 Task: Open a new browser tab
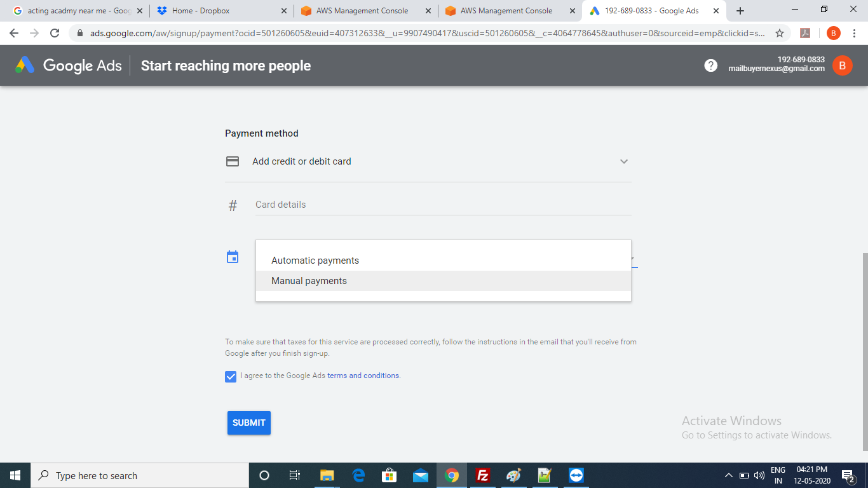tap(740, 11)
